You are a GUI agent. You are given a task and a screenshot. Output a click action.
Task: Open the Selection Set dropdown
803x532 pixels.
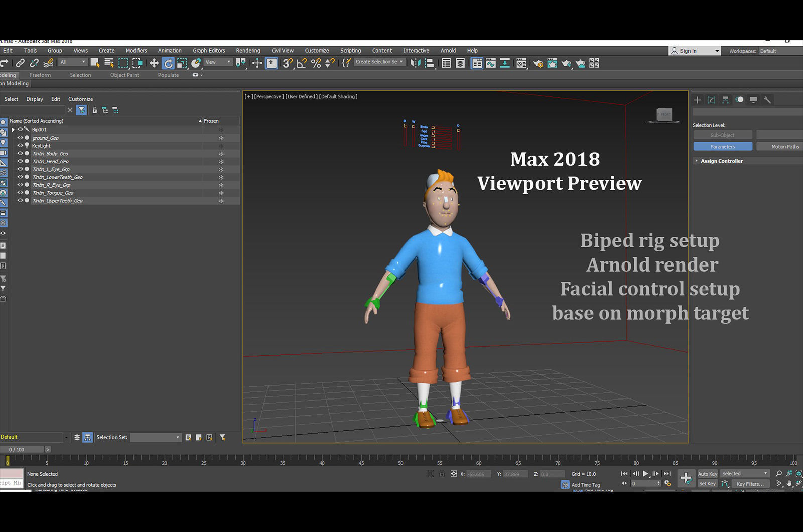point(156,437)
